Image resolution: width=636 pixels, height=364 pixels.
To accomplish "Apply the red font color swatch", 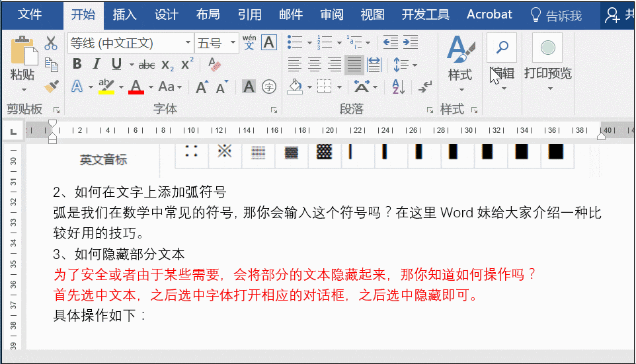I will point(136,87).
